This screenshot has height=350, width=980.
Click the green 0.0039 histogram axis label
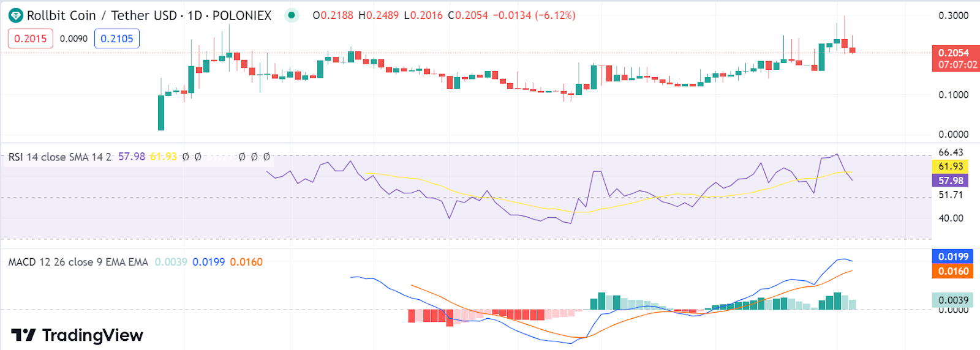[x=953, y=300]
